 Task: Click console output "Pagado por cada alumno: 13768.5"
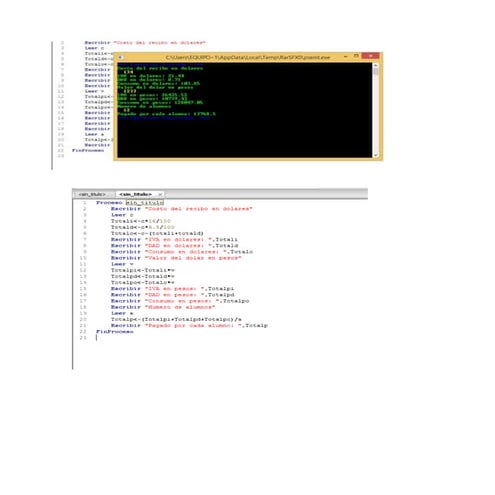(167, 114)
